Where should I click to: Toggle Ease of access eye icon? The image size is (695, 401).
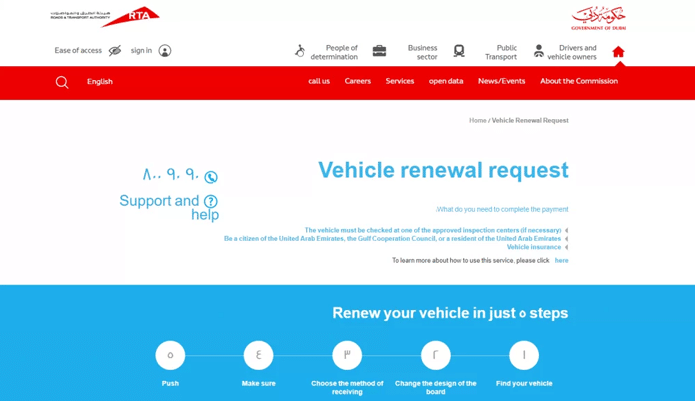(x=115, y=51)
